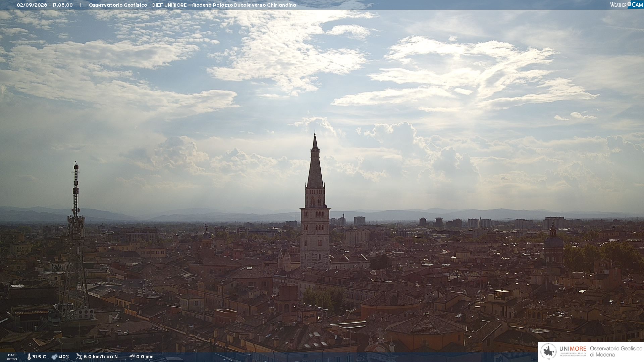Click the Ghirlandina tower spire
Viewport: 644px width, 362px height.
pos(315,161)
